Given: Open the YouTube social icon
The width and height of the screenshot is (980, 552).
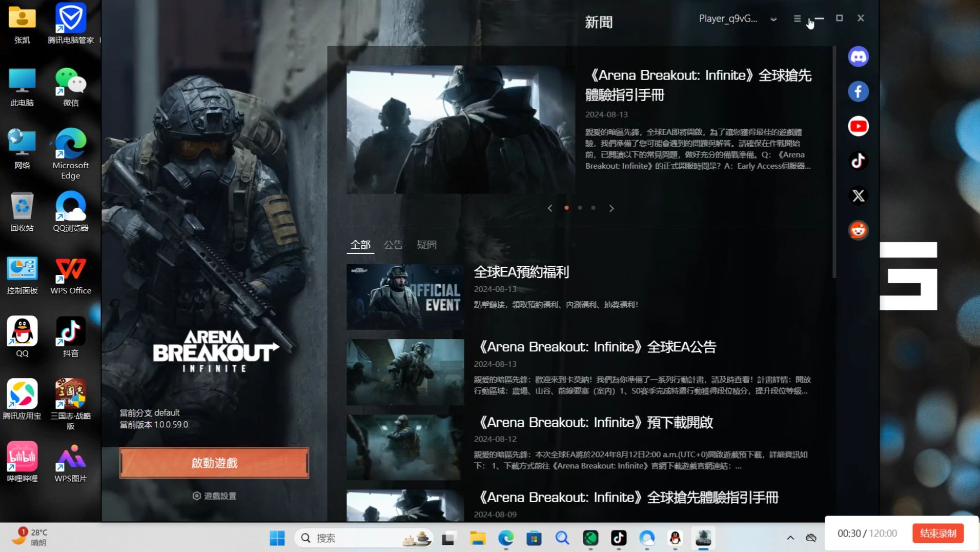Looking at the screenshot, I should tap(858, 126).
